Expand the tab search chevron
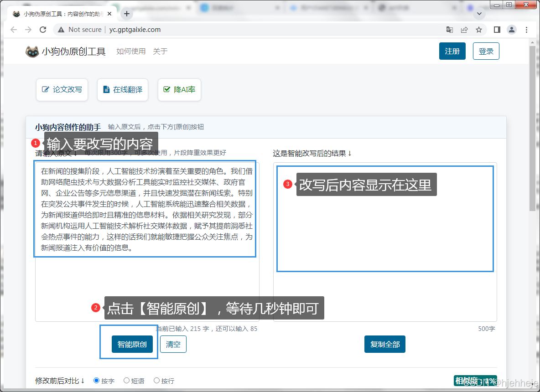 tap(479, 14)
